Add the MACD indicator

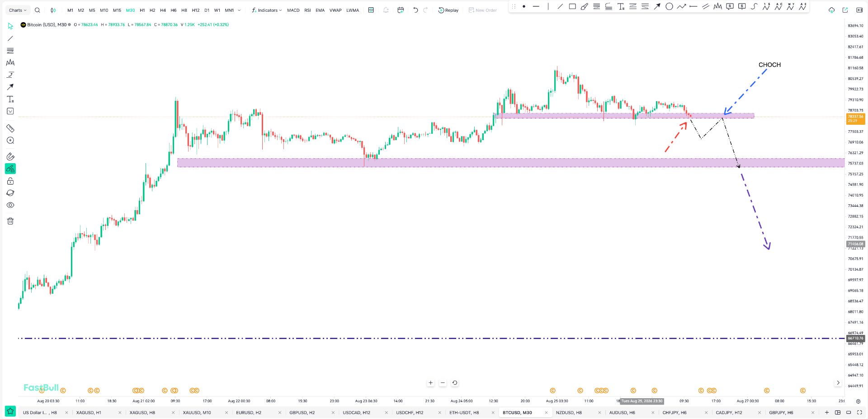[293, 10]
